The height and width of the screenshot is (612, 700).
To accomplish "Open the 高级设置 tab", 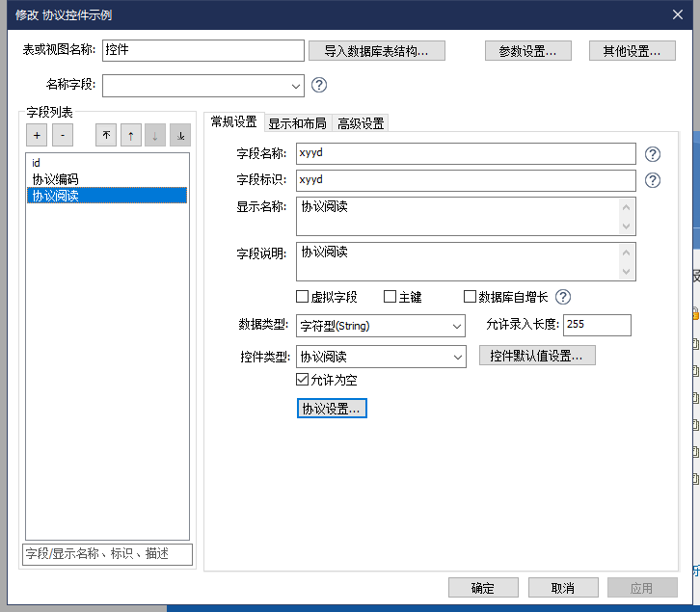I will click(361, 123).
